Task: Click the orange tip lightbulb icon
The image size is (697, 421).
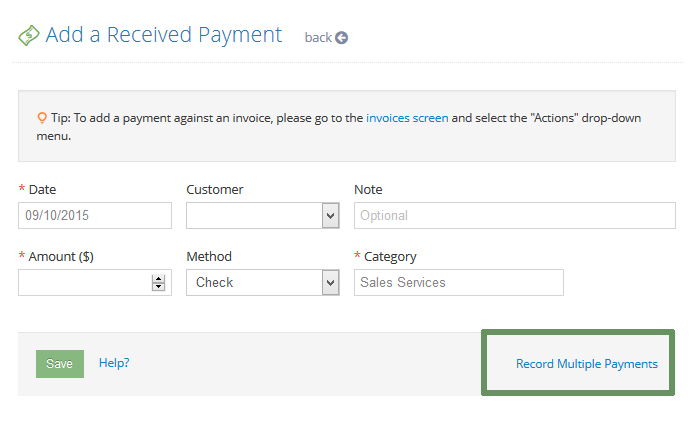Action: click(42, 118)
